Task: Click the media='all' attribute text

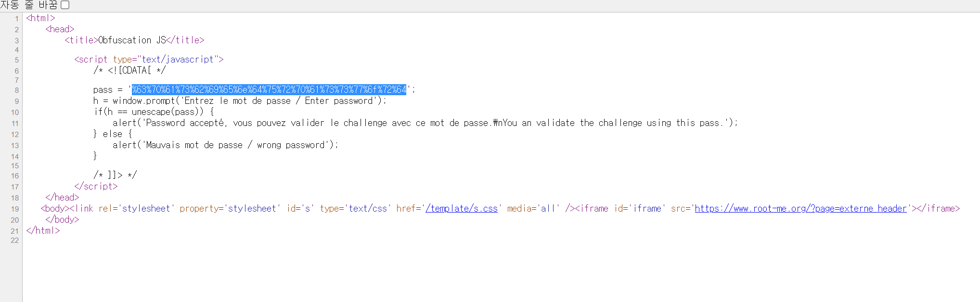Action: pyautogui.click(x=534, y=208)
